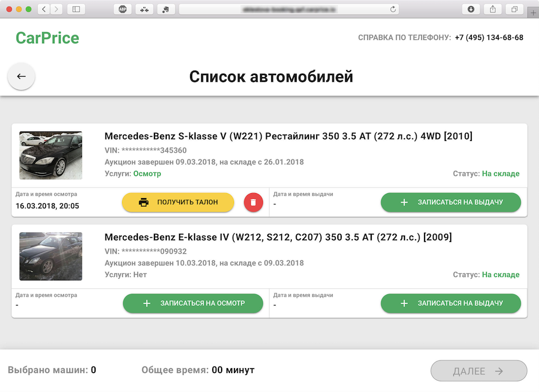Screen dimensions: 539x392
Task: Click ЗАПИСАТЬСЯ НА ВЫДАЧУ for the S-klasse
Action: (451, 202)
